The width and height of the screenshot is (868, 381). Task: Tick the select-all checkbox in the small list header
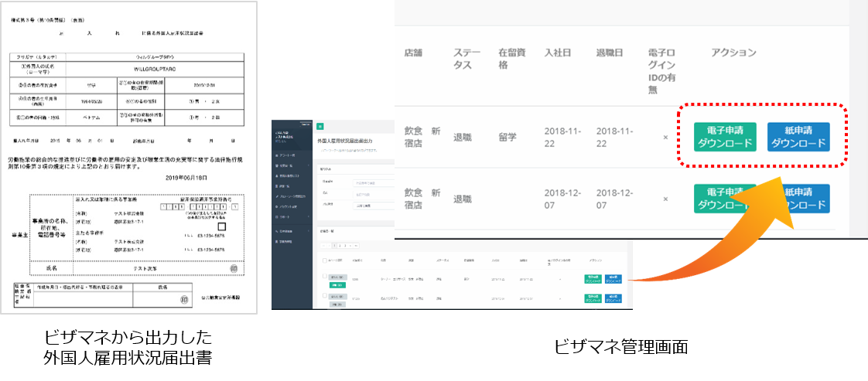click(323, 260)
